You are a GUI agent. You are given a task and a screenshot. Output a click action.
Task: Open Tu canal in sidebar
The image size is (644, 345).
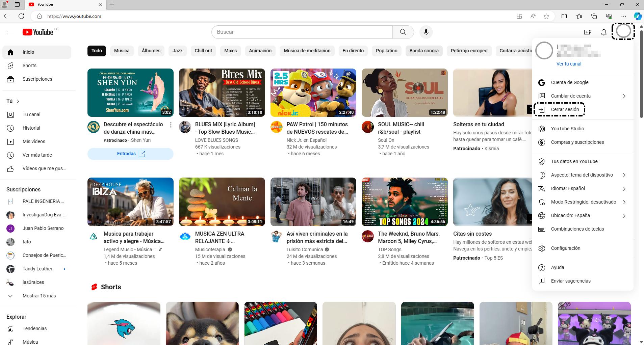click(x=37, y=114)
